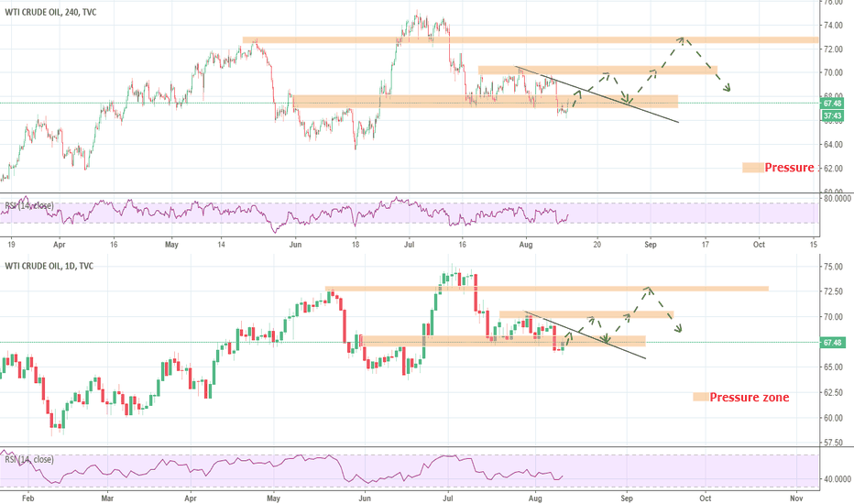Pick the orange legend swatch beside Pressure on the 240 chart
Screen dimensions: 854x504
[752, 168]
